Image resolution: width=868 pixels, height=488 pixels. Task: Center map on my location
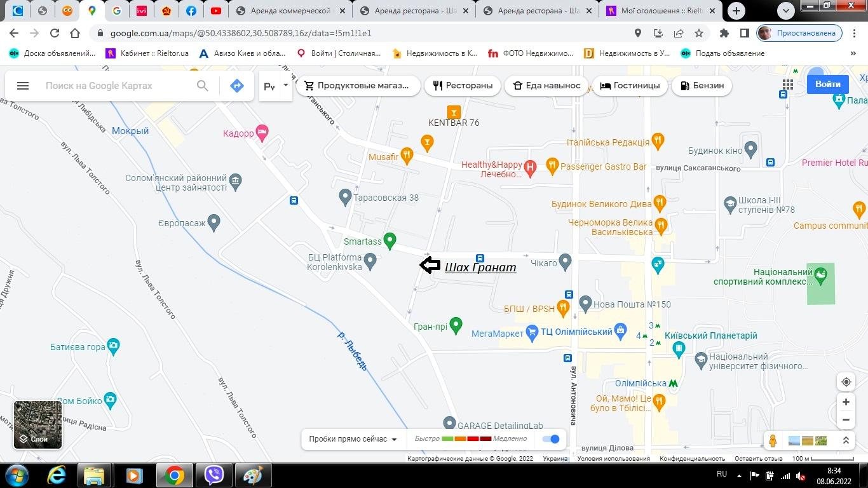846,382
